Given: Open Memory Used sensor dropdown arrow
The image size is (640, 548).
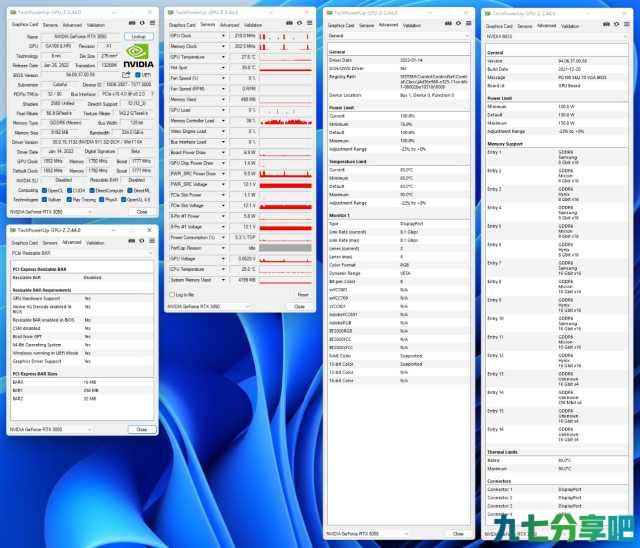Looking at the screenshot, I should coord(223,100).
